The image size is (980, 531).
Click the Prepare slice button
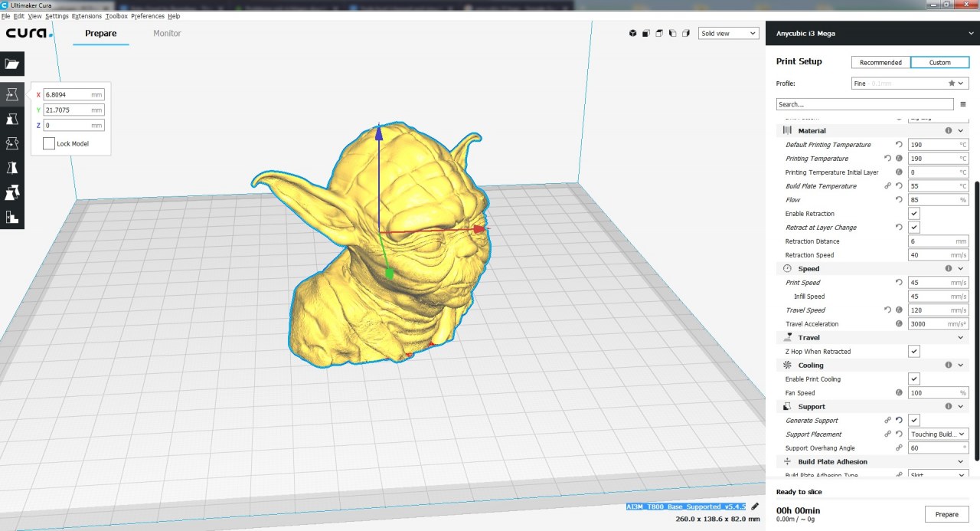coord(946,514)
